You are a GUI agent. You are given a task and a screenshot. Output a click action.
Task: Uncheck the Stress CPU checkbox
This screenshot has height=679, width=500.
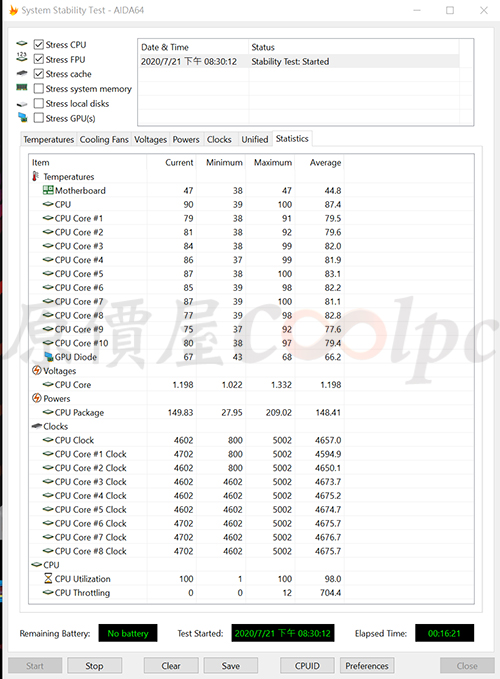pos(39,45)
